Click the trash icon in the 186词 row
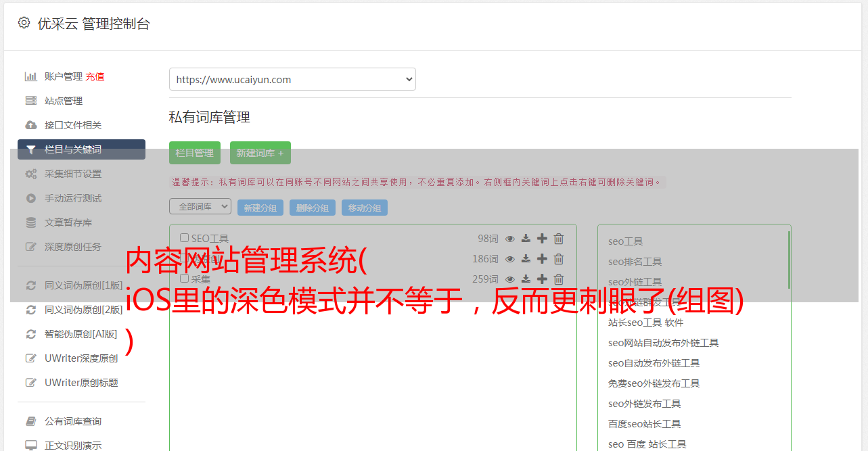This screenshot has height=451, width=868. point(559,259)
